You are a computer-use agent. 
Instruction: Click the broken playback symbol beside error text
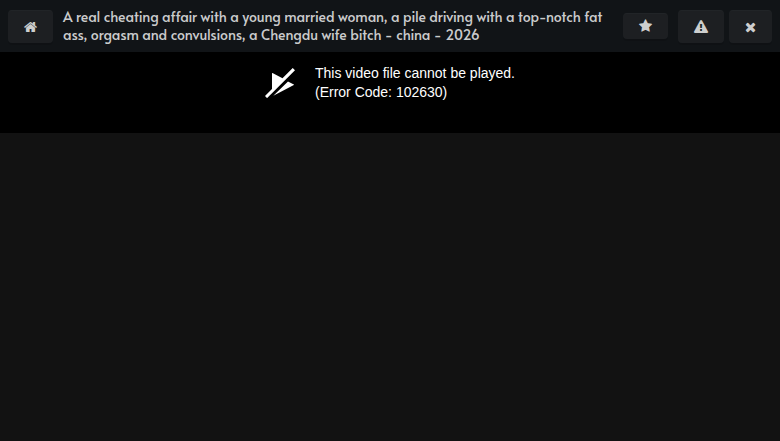(280, 83)
